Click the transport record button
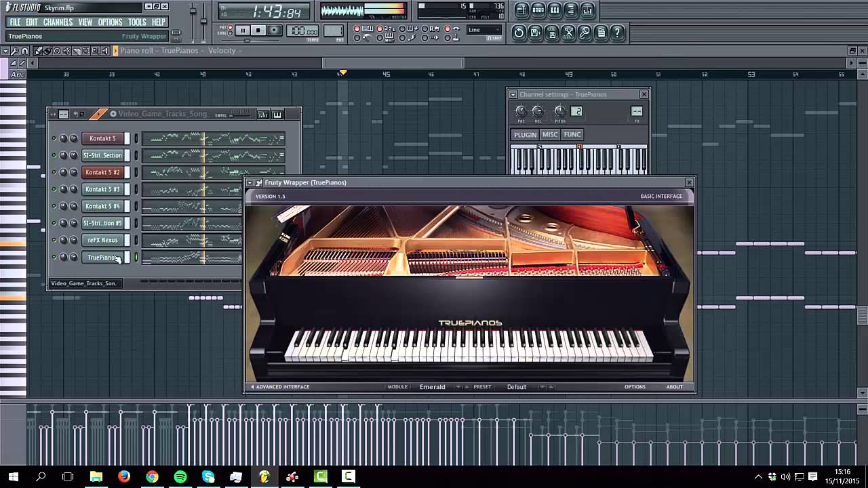868x488 pixels. pyautogui.click(x=274, y=30)
